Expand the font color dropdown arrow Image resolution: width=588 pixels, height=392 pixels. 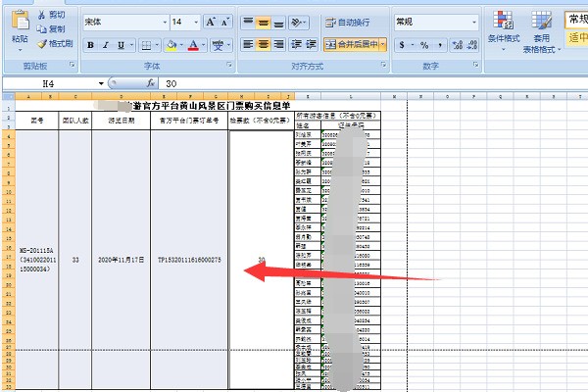[x=203, y=46]
